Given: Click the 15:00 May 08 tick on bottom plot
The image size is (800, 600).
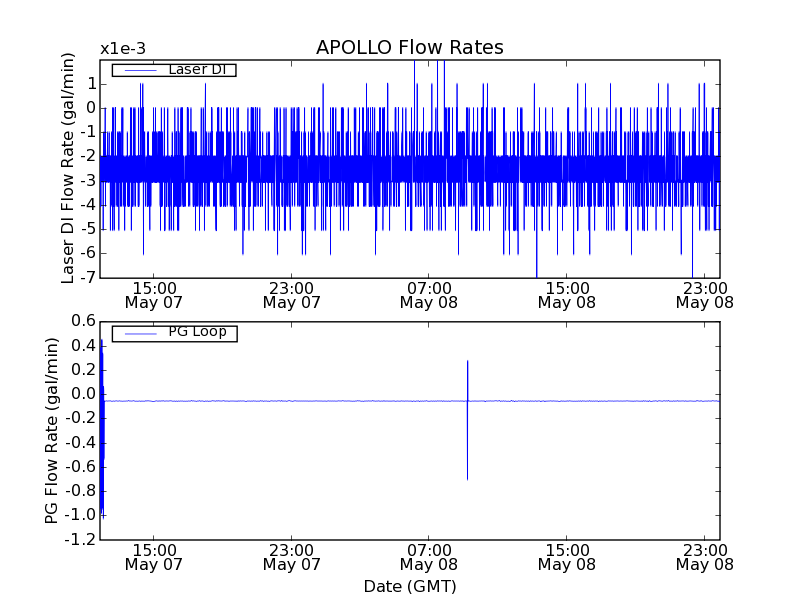Looking at the screenshot, I should coord(567,556).
